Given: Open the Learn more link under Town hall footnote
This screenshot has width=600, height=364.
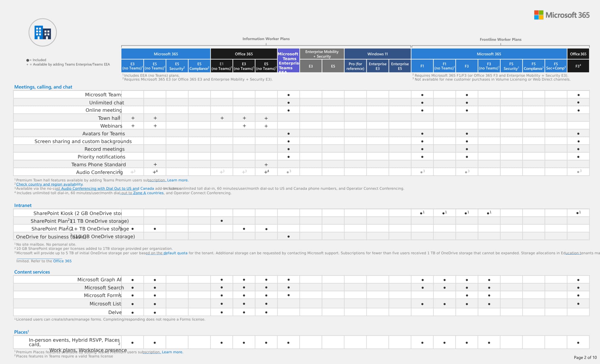Looking at the screenshot, I should point(178,180).
